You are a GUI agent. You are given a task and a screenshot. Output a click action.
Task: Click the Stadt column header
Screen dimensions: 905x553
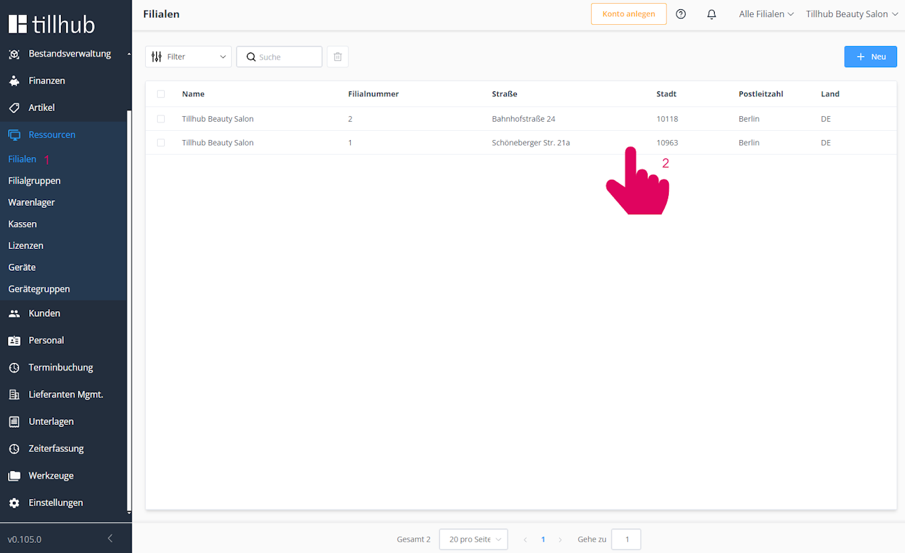pyautogui.click(x=666, y=94)
